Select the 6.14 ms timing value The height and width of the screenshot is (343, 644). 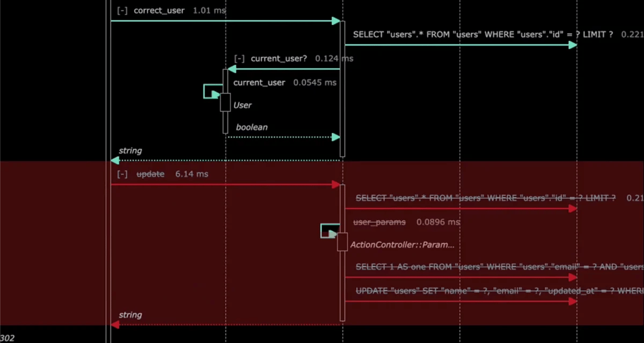pos(192,174)
